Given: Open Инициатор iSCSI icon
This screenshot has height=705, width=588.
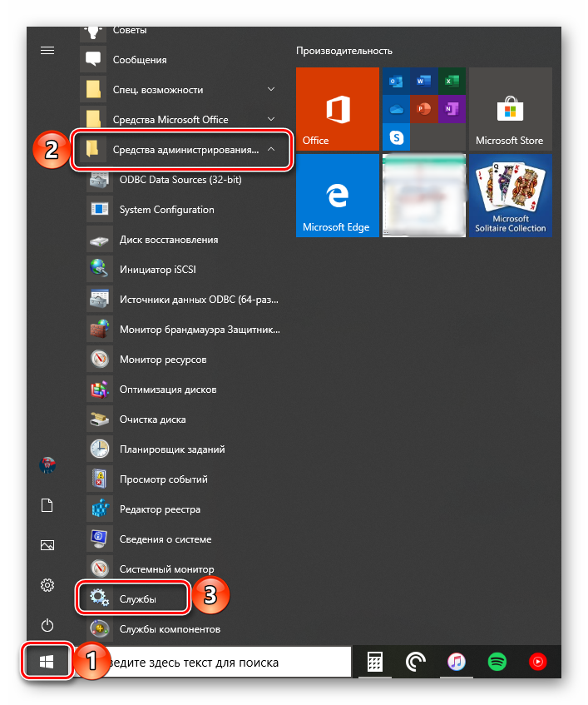Looking at the screenshot, I should click(100, 269).
